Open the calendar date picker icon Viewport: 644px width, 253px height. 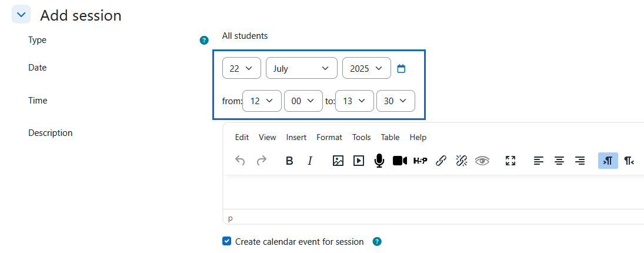(401, 69)
